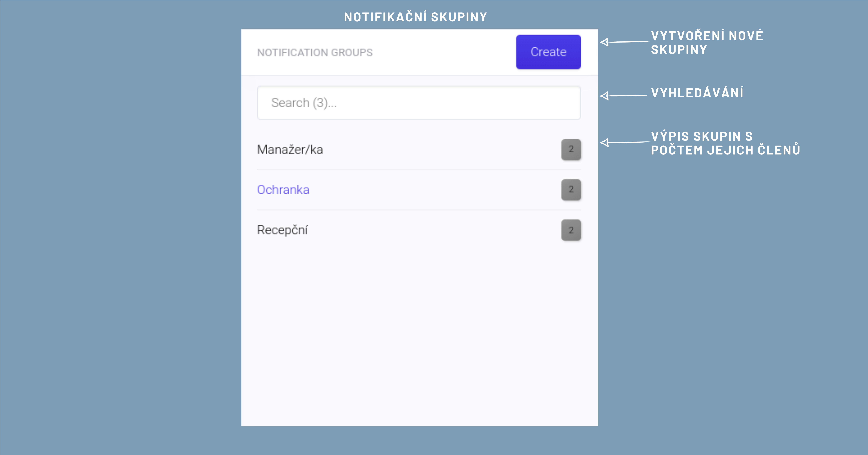Click the member count badge for Manažer/ka
This screenshot has height=455, width=868.
(571, 149)
